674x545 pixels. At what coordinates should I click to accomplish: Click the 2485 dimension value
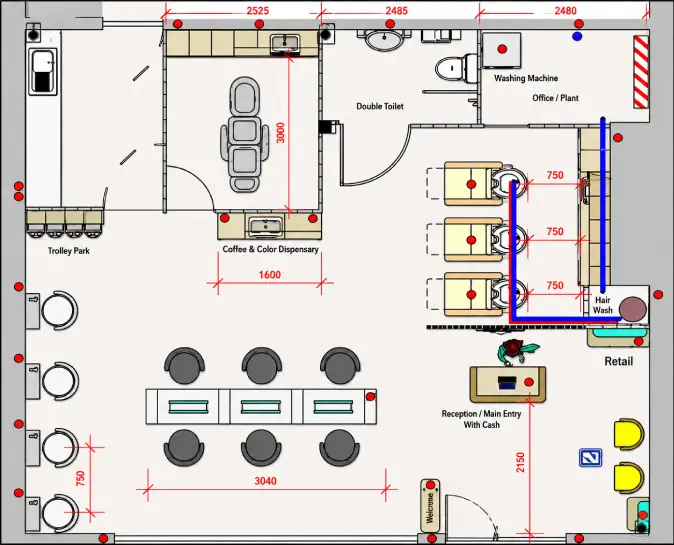pos(396,11)
